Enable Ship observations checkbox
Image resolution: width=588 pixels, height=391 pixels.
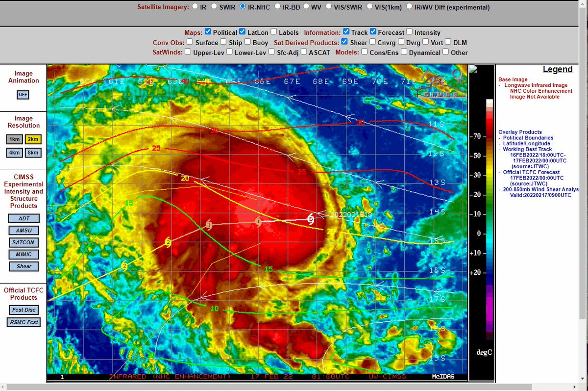[x=224, y=42]
